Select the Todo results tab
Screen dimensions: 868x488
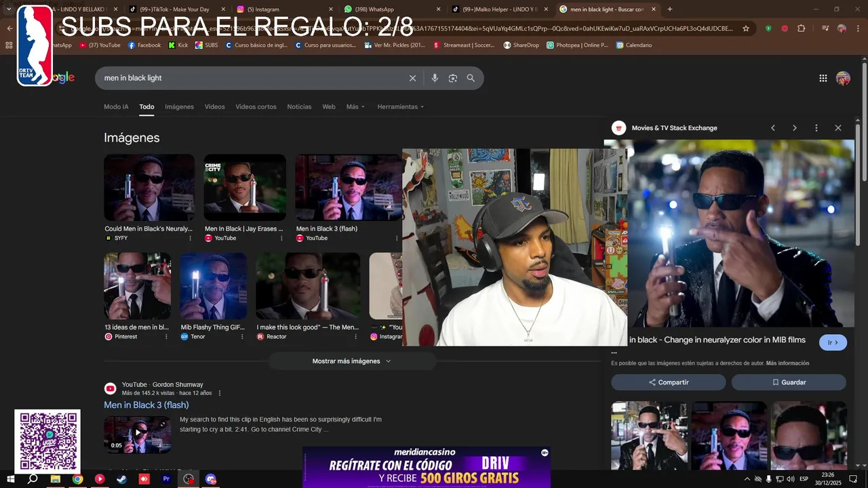tap(146, 107)
